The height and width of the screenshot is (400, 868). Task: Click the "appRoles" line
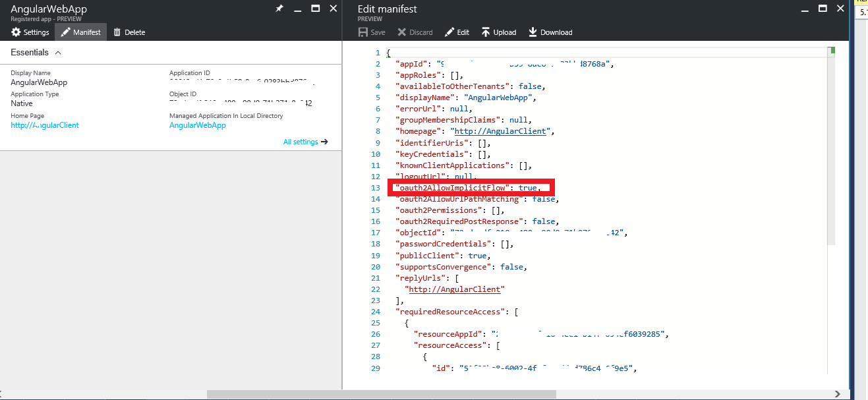point(430,75)
